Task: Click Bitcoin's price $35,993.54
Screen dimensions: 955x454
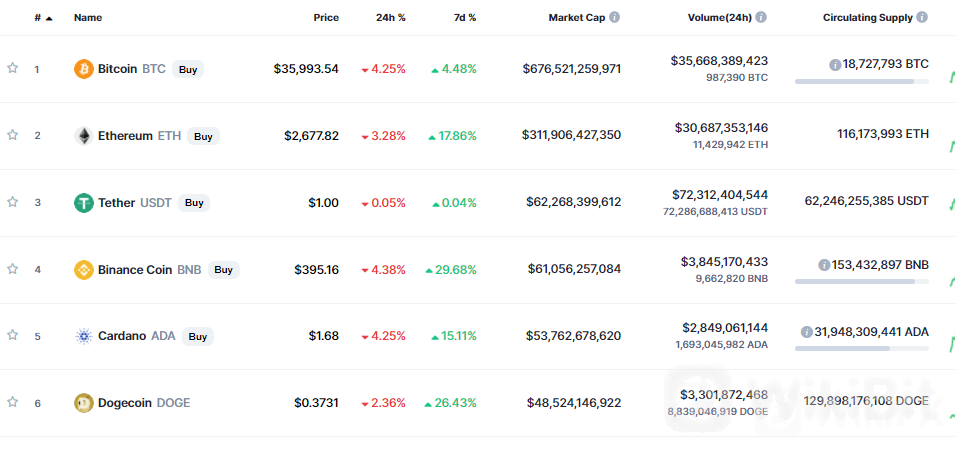Action: pos(306,69)
